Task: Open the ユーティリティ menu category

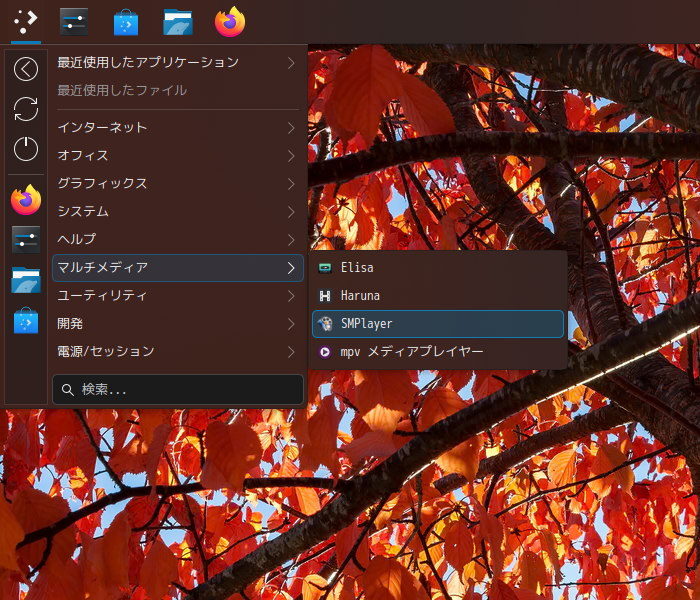Action: click(178, 296)
